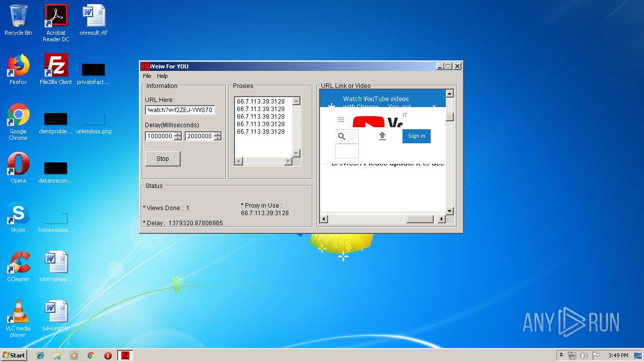Viewport: 644px width, 362px height.
Task: Click the maximum delay field showing 2000000
Action: (199, 136)
